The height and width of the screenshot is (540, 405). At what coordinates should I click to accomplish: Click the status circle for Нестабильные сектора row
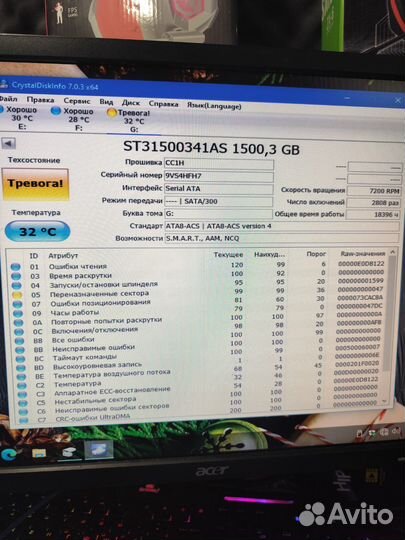point(23,403)
